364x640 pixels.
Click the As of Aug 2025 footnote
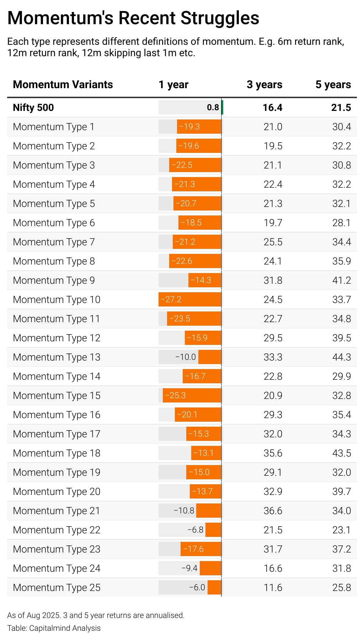point(96,615)
